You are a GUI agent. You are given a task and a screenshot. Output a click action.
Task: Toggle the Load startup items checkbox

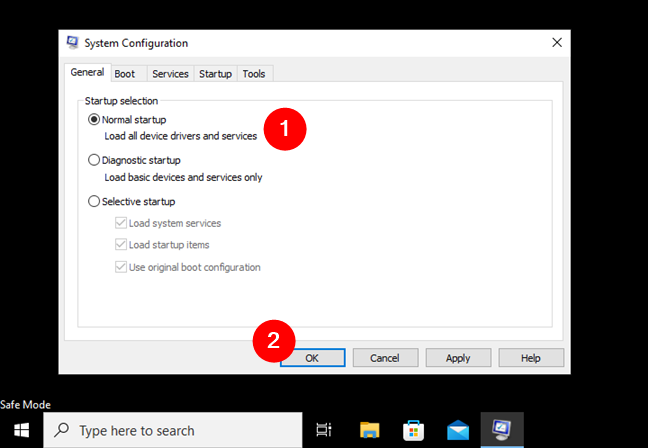click(x=121, y=245)
